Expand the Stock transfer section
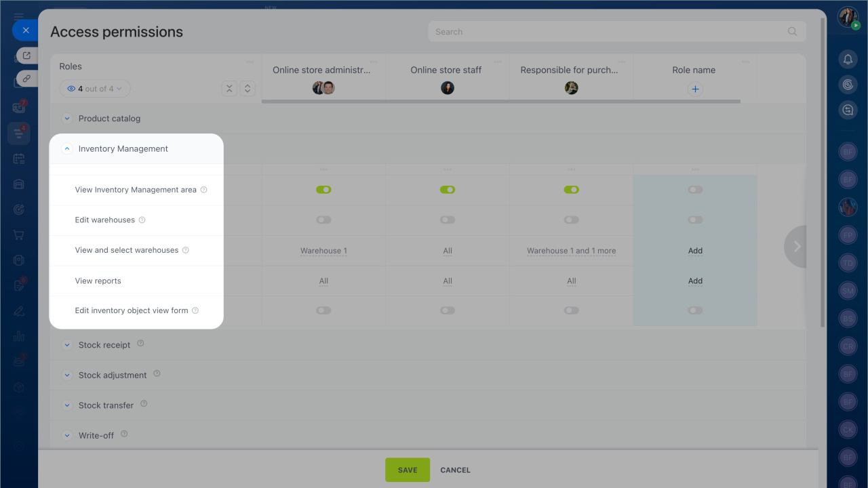Viewport: 868px width, 488px height. [67, 405]
